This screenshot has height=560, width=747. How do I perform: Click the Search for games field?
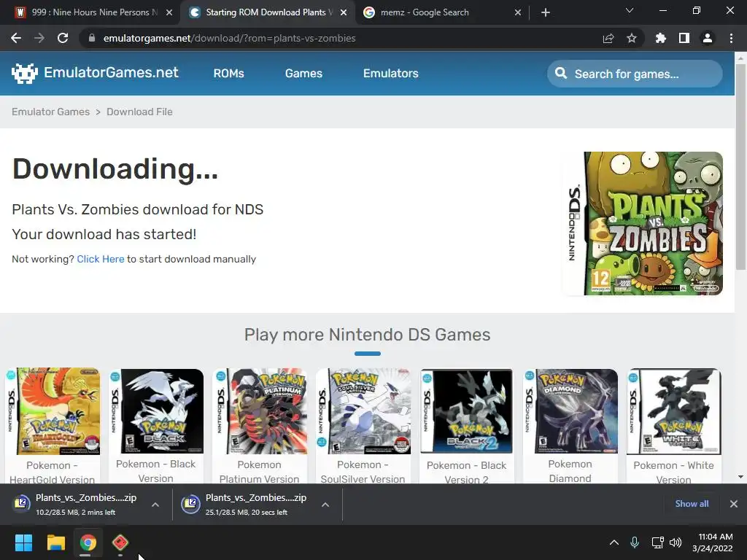coord(635,74)
